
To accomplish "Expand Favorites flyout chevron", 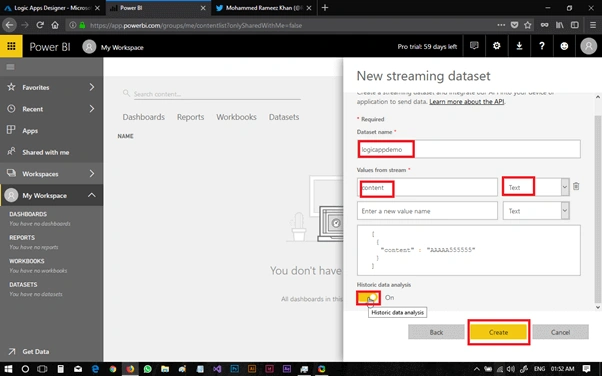I will coord(92,87).
